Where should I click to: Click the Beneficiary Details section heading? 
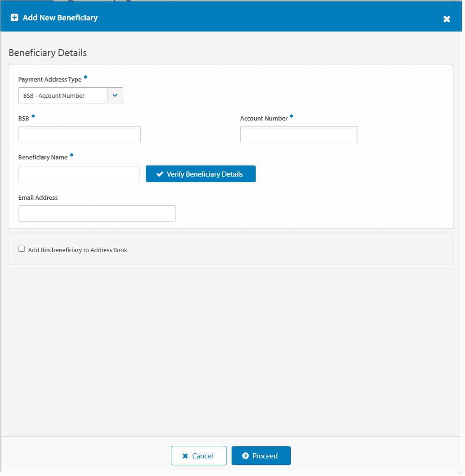48,53
